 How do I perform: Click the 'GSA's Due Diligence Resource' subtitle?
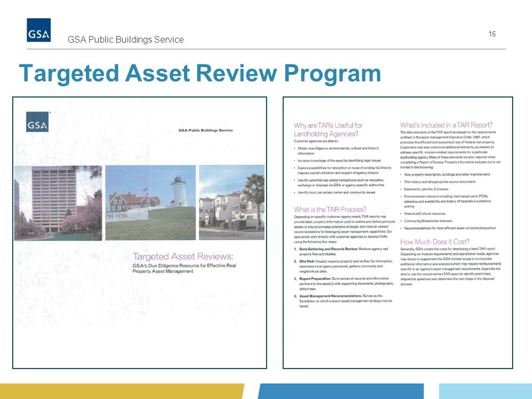click(184, 268)
